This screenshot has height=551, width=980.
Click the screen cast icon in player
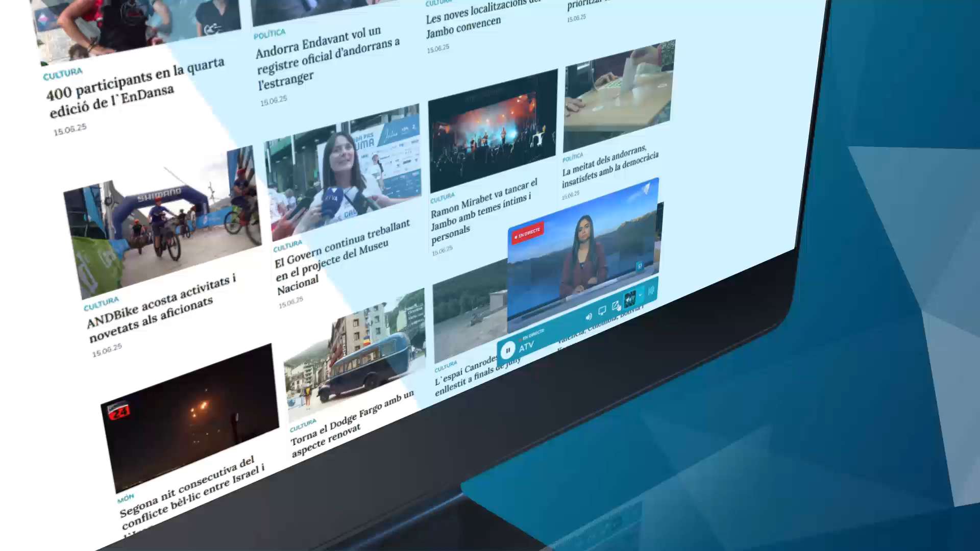[x=602, y=310]
